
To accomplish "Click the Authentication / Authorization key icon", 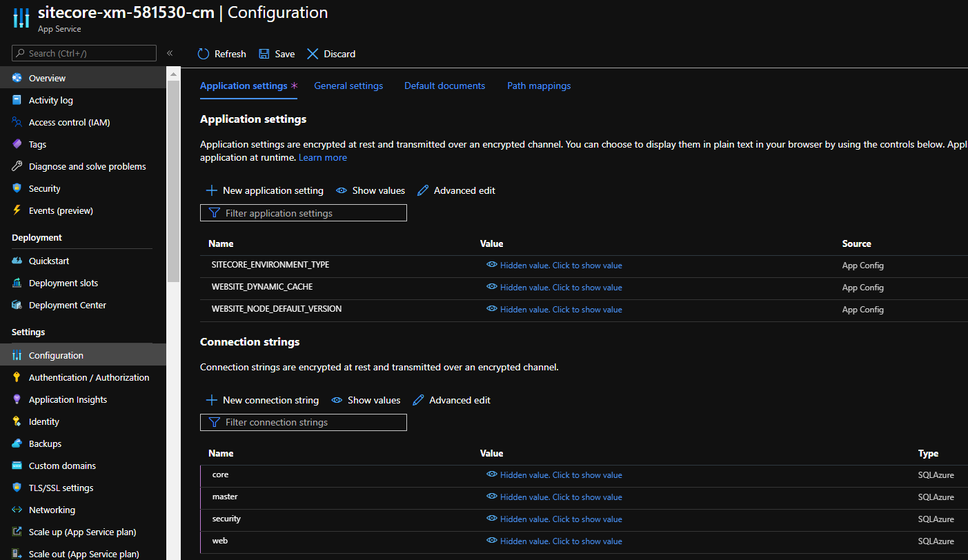I will tap(17, 377).
